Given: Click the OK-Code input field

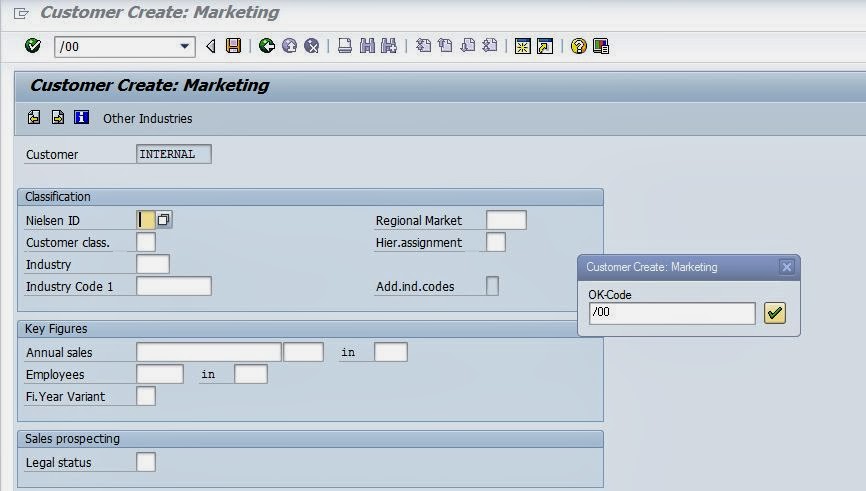Looking at the screenshot, I should [x=672, y=314].
